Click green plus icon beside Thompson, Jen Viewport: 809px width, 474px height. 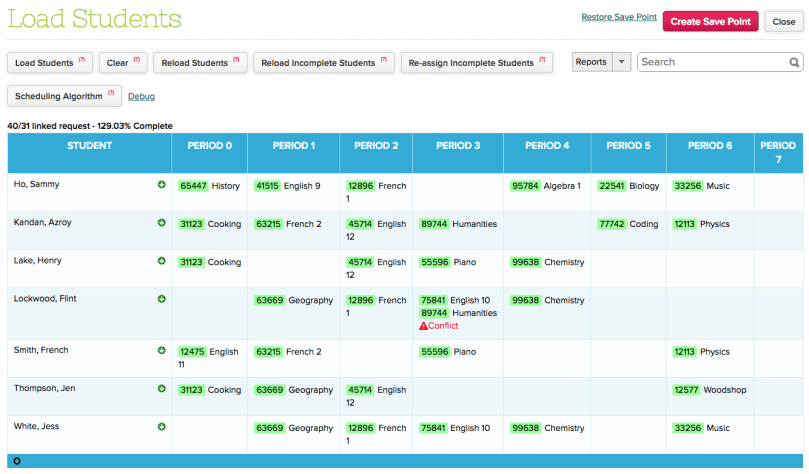pyautogui.click(x=162, y=388)
